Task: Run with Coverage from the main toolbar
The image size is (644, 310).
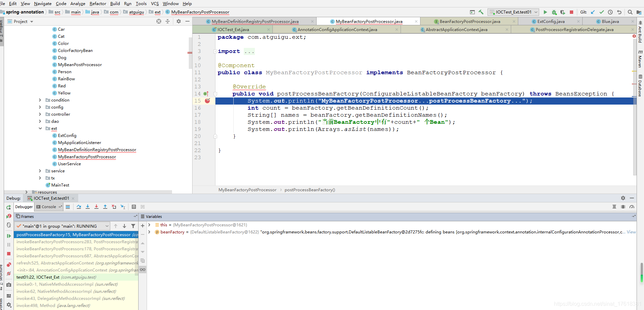Action: (x=563, y=12)
